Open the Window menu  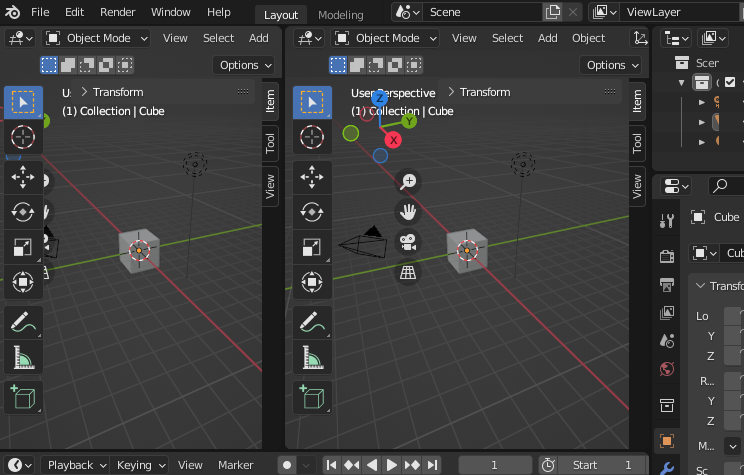170,12
